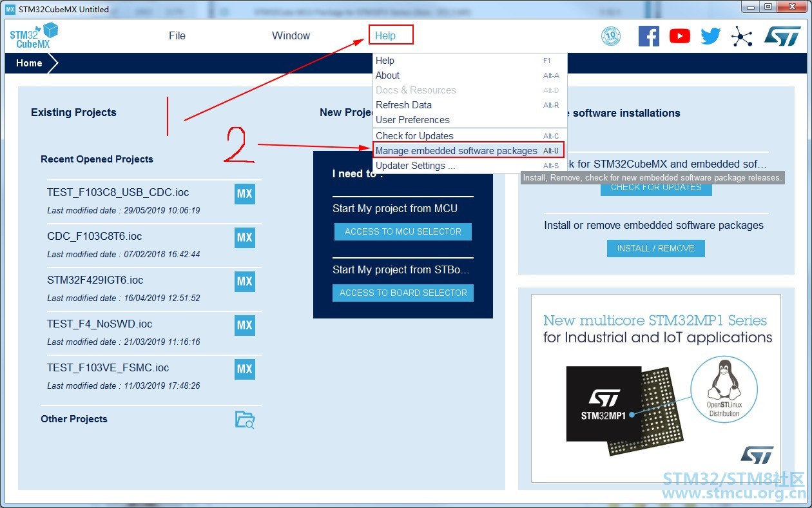Open the Twitter bird icon link

(711, 36)
